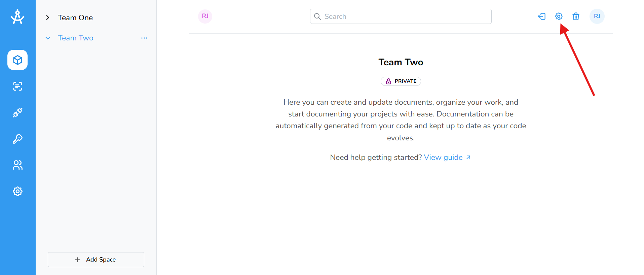Viewport: 644px width, 275px height.
Task: Open the code snippets scan icon
Action: pyautogui.click(x=17, y=86)
